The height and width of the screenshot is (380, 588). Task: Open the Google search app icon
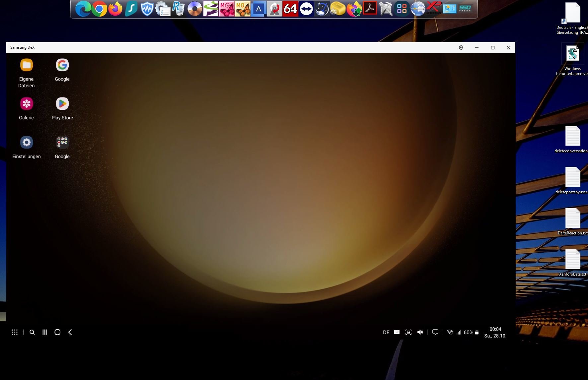(x=62, y=65)
